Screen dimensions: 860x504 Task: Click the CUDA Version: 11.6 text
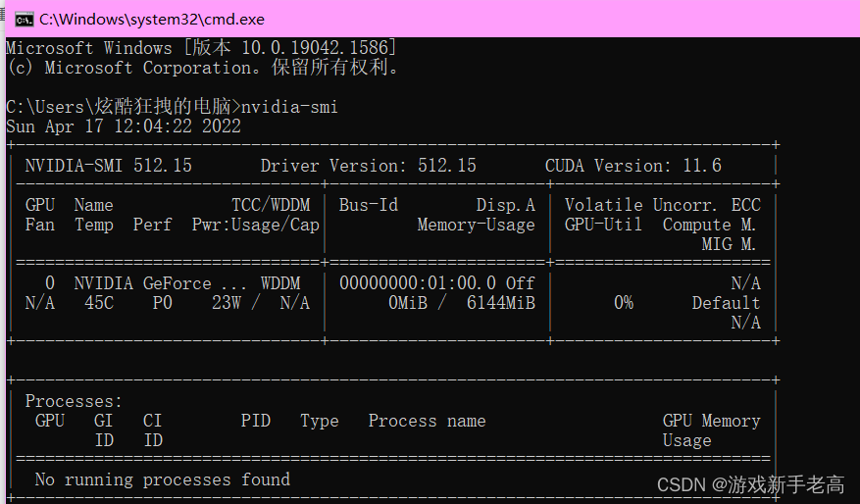pos(632,166)
